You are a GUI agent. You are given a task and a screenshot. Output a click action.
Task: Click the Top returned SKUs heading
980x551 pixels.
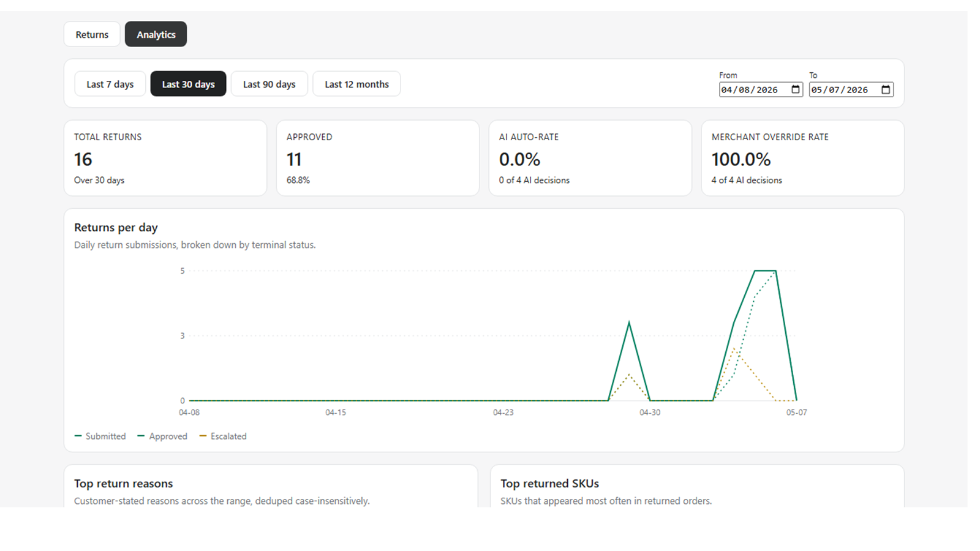[549, 484]
